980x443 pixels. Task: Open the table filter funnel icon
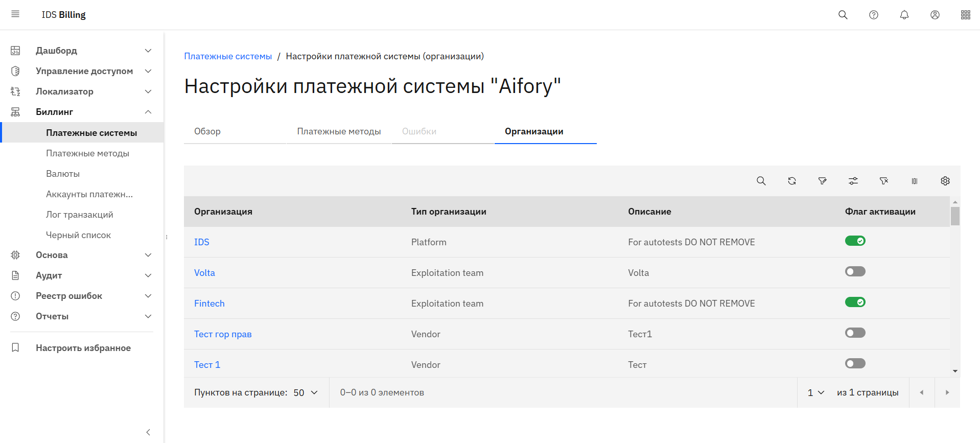822,181
